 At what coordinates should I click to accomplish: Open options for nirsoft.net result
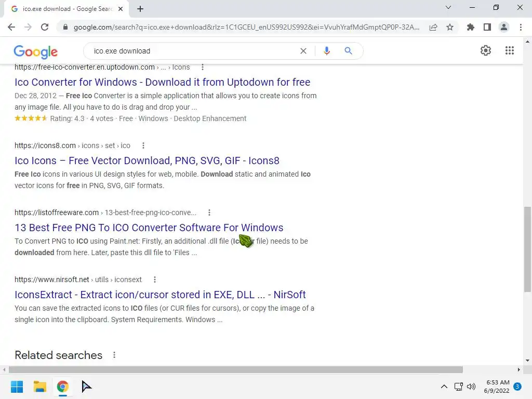pos(155,280)
